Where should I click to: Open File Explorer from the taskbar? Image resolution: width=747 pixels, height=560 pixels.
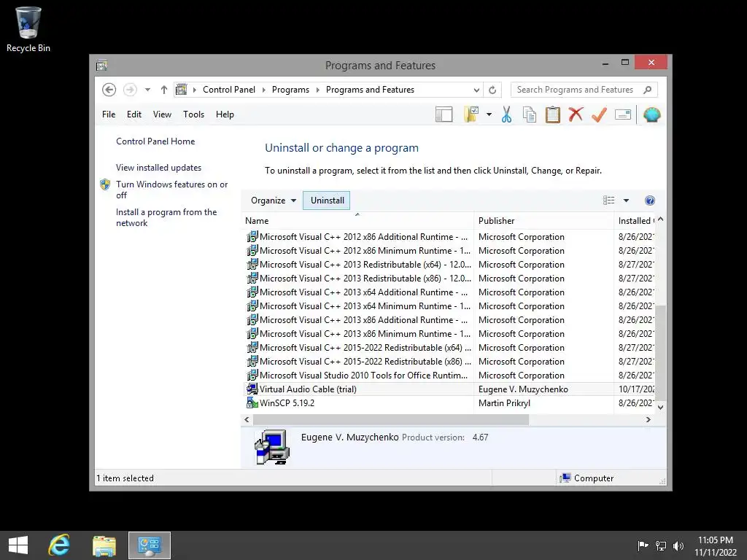[x=104, y=545]
